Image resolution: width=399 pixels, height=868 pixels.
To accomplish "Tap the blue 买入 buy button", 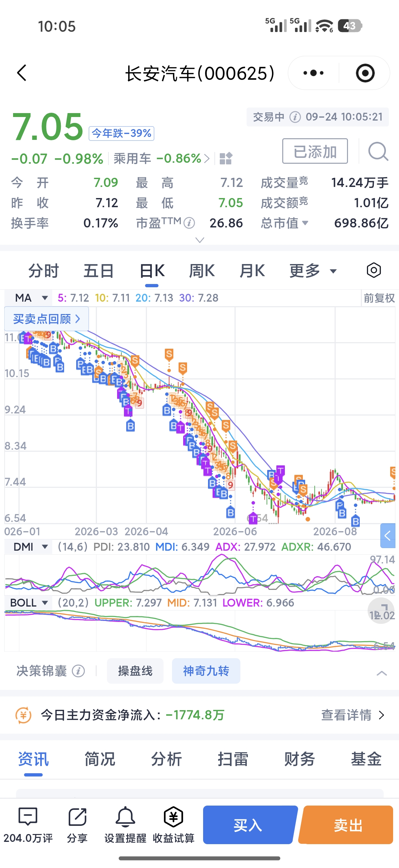I will pos(250,825).
